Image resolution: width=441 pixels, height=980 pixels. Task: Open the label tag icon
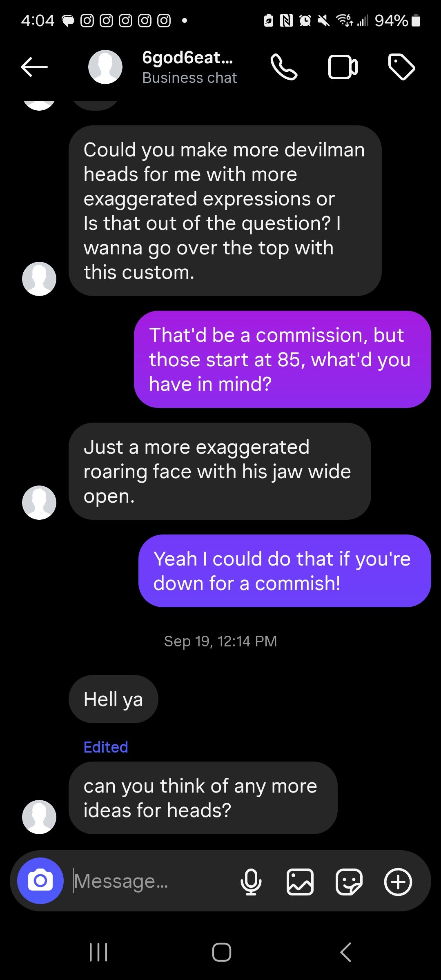coord(401,67)
